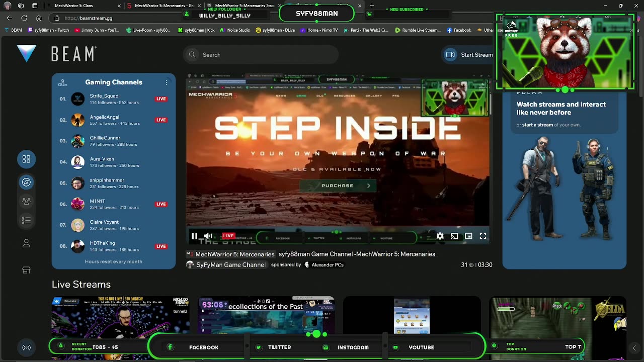The width and height of the screenshot is (644, 362).
Task: Enter fullscreen on the video player
Action: tap(483, 236)
